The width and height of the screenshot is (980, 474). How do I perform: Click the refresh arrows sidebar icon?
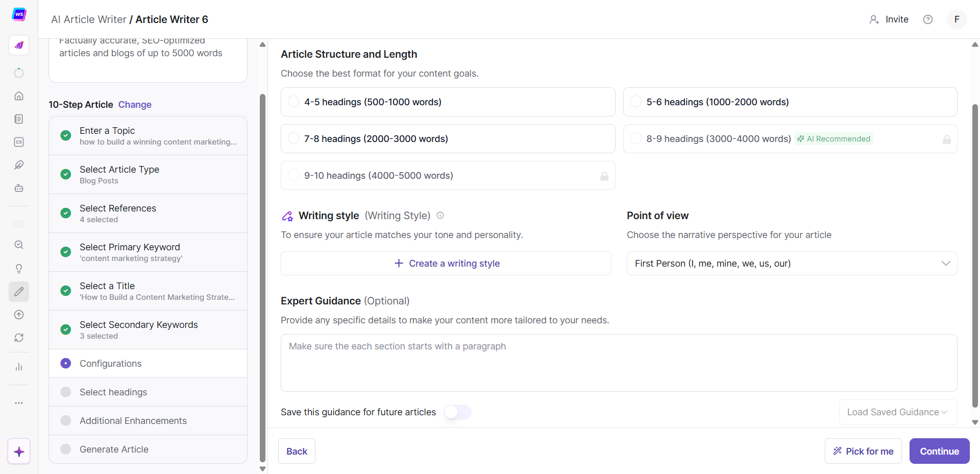click(x=19, y=338)
